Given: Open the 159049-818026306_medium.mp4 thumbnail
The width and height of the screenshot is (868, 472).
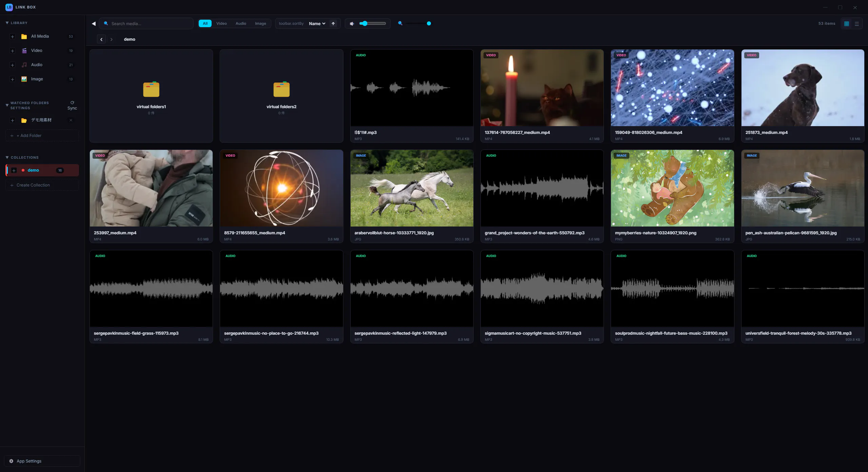Looking at the screenshot, I should click(672, 88).
